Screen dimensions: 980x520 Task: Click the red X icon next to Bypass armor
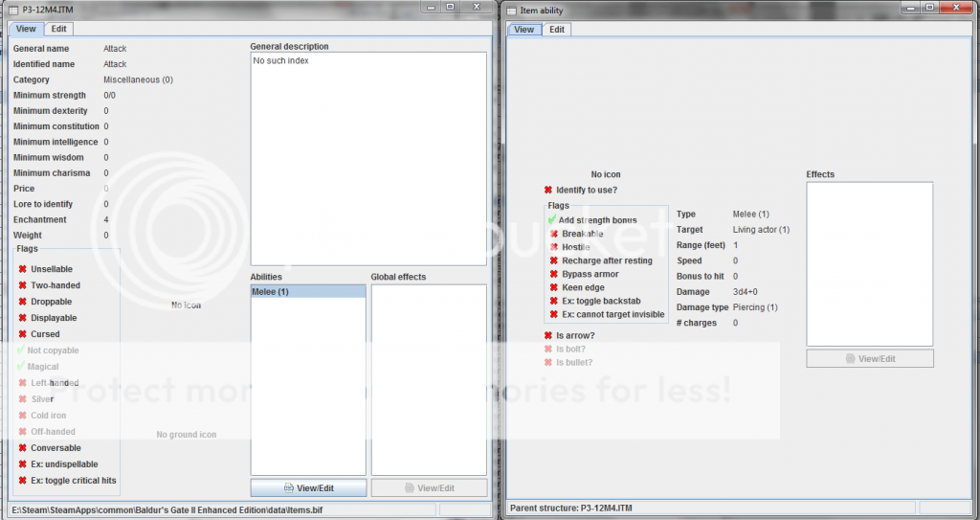(x=553, y=274)
